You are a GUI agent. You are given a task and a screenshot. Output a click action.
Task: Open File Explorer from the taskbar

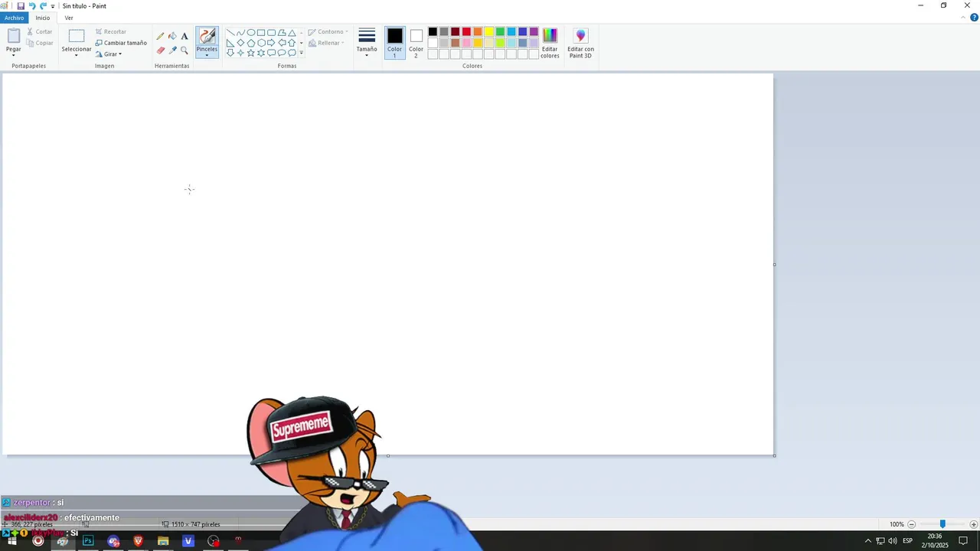[163, 541]
